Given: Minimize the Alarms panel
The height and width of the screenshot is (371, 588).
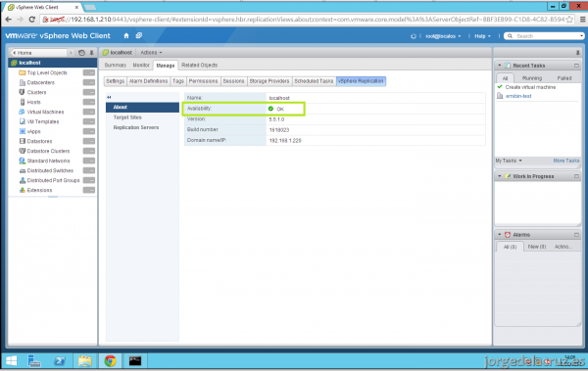Looking at the screenshot, I should [x=576, y=235].
